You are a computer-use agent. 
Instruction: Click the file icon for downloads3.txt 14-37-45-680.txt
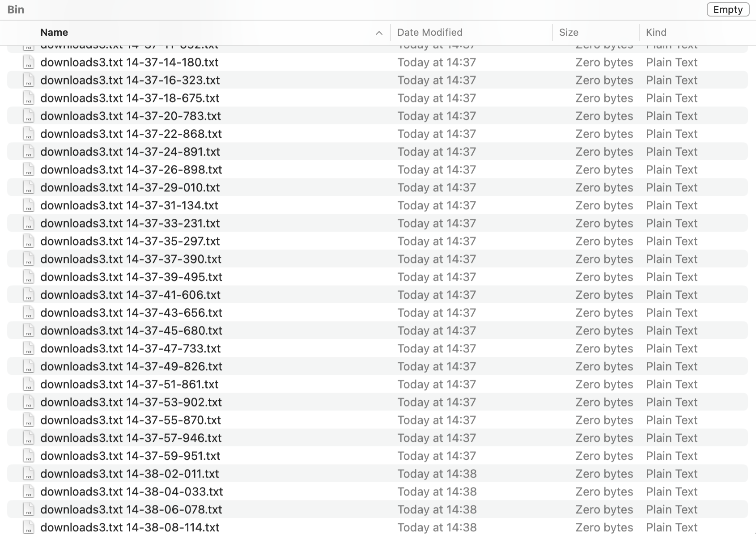(29, 331)
